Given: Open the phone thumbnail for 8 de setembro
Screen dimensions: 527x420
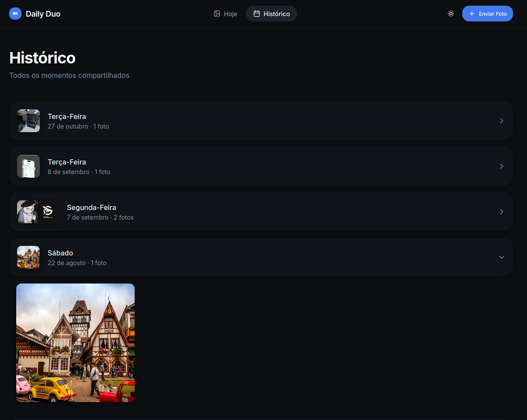Looking at the screenshot, I should pyautogui.click(x=28, y=166).
